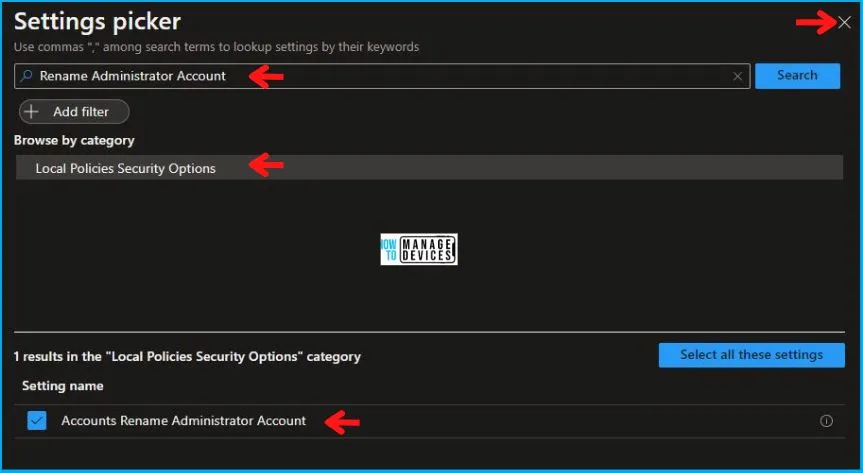Clear the search field text

pyautogui.click(x=738, y=77)
